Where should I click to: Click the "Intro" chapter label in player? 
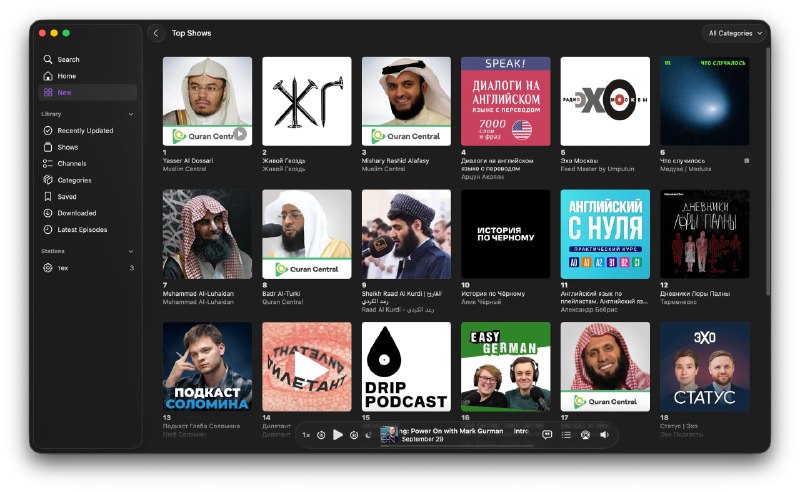point(521,431)
